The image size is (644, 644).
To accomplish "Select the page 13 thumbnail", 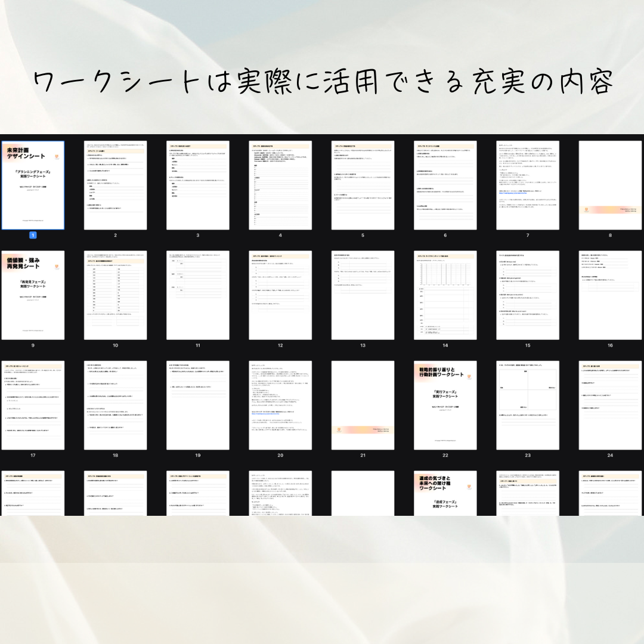I will pyautogui.click(x=363, y=295).
